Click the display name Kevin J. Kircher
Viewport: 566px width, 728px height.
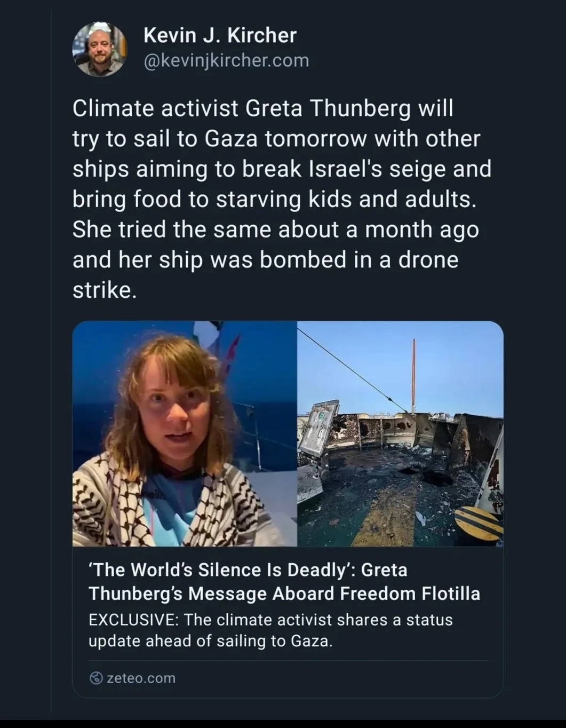point(220,35)
